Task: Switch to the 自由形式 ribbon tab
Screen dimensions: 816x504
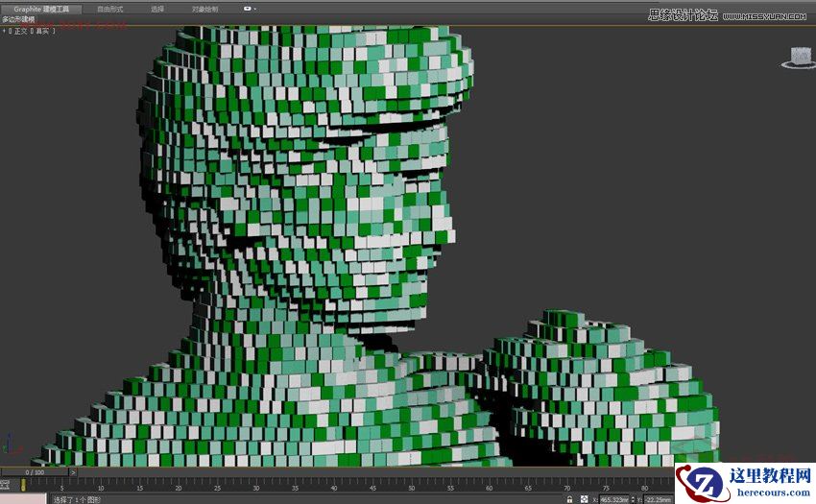Action: coord(109,9)
